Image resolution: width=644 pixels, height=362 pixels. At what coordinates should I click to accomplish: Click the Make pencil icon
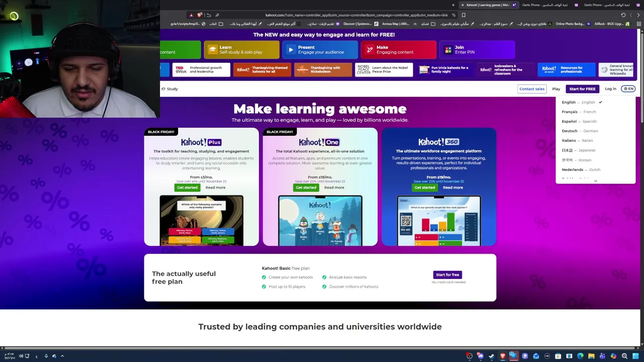coord(370,50)
